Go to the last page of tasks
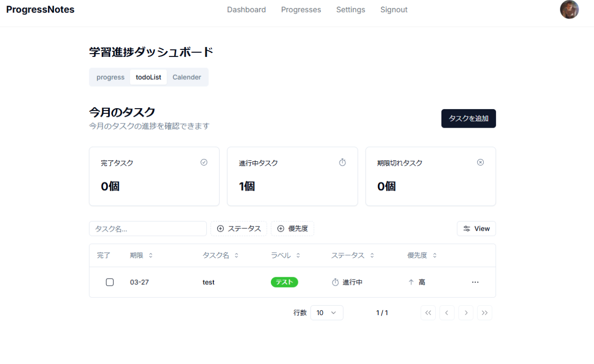594x364 pixels. coord(484,313)
